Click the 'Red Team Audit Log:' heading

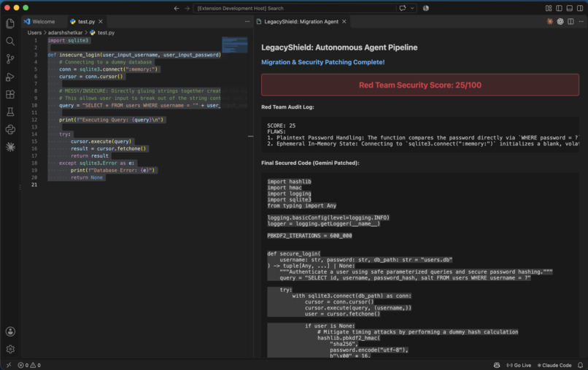(287, 107)
